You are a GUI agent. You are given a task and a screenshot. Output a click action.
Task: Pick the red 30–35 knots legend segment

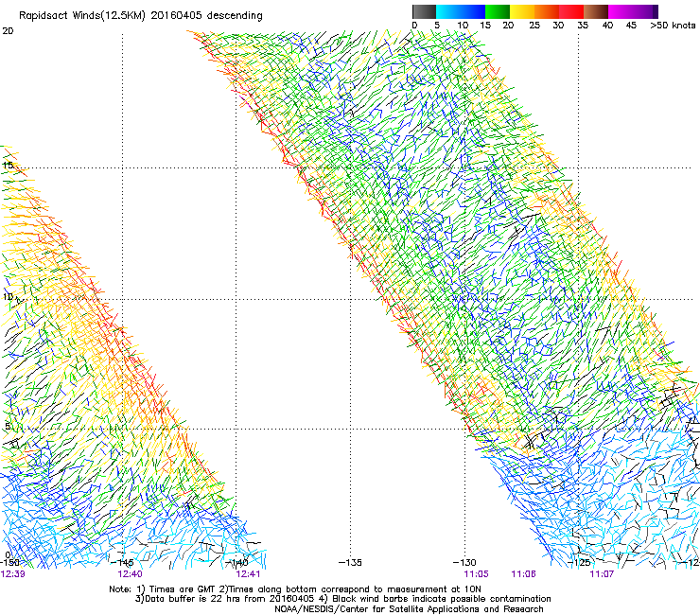571,11
